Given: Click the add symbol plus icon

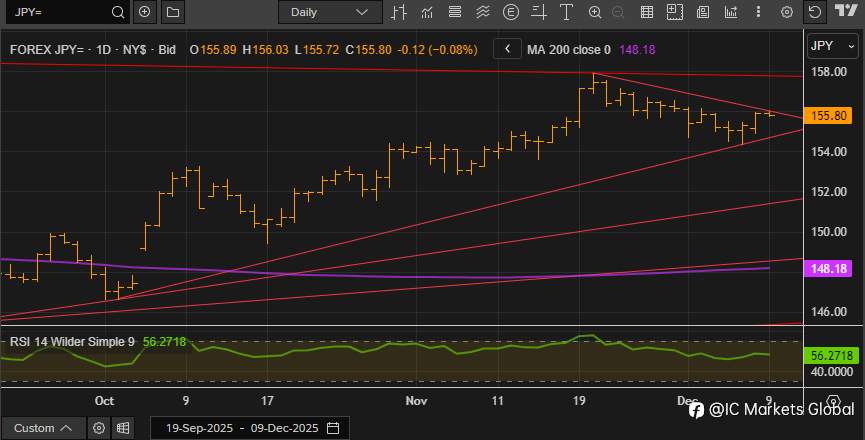Looking at the screenshot, I should click(x=145, y=12).
